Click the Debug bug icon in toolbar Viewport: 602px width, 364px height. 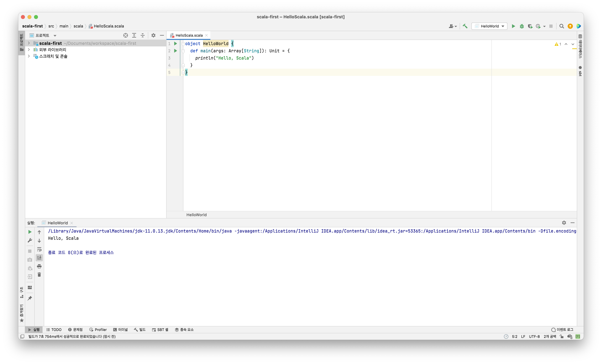pos(522,26)
